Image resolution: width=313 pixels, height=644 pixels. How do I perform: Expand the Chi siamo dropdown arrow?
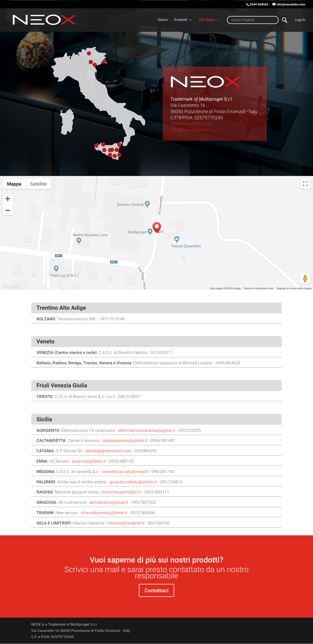[219, 20]
